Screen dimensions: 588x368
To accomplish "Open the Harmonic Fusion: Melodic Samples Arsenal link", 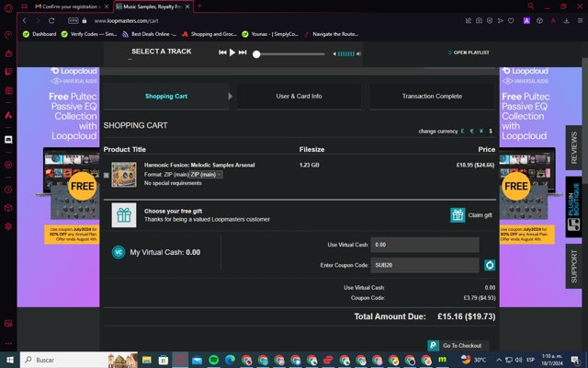I will coord(199,165).
